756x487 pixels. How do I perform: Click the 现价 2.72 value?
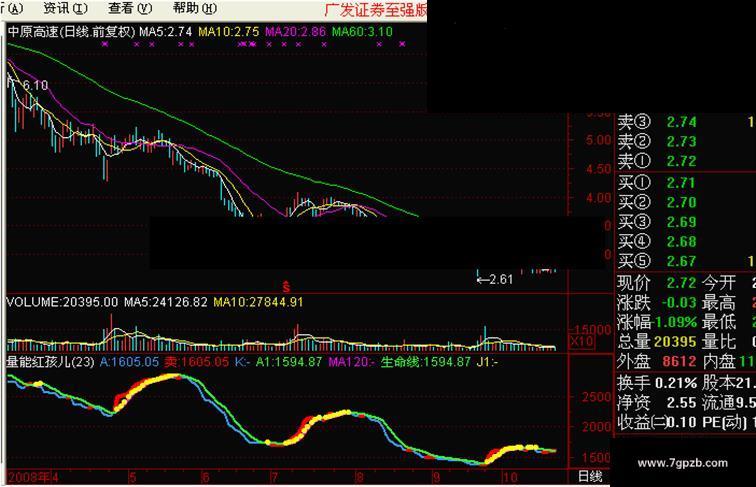(681, 283)
